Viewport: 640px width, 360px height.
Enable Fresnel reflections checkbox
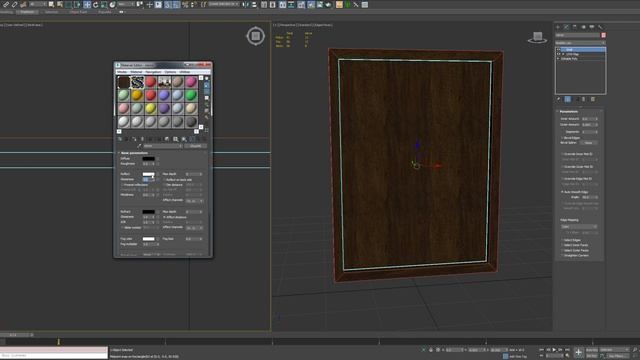click(x=122, y=185)
